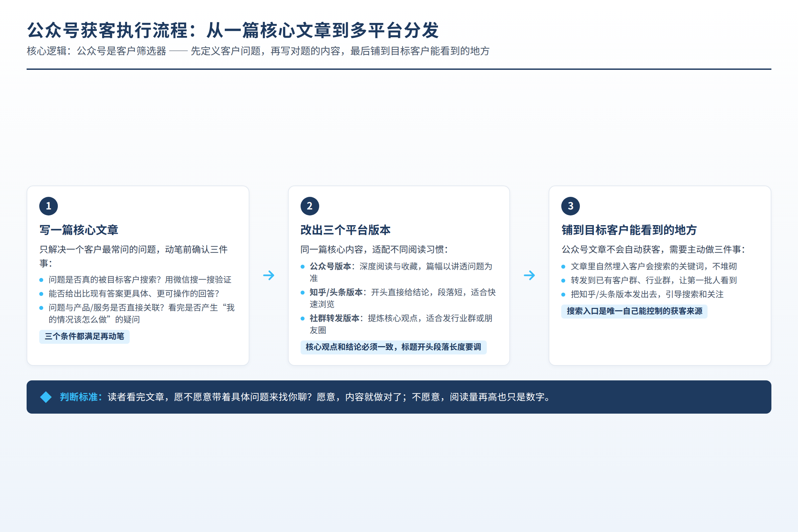Click the heading 铺到目标客户能看到的地方
Screen dimensions: 798x532
coord(629,230)
